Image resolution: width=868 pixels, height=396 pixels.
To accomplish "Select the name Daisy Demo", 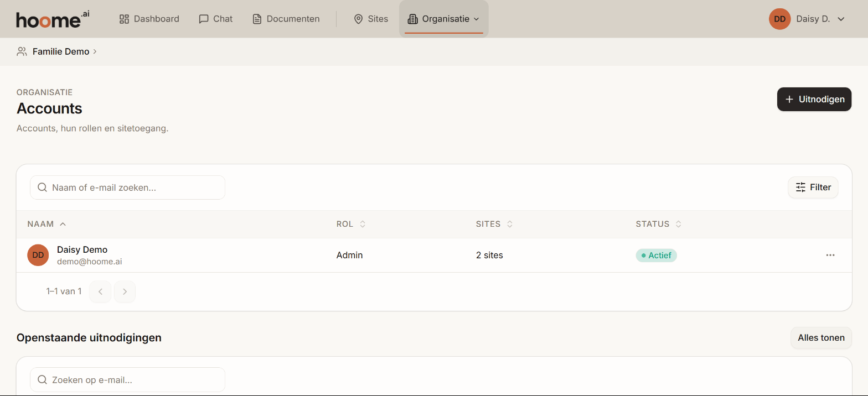I will [82, 249].
